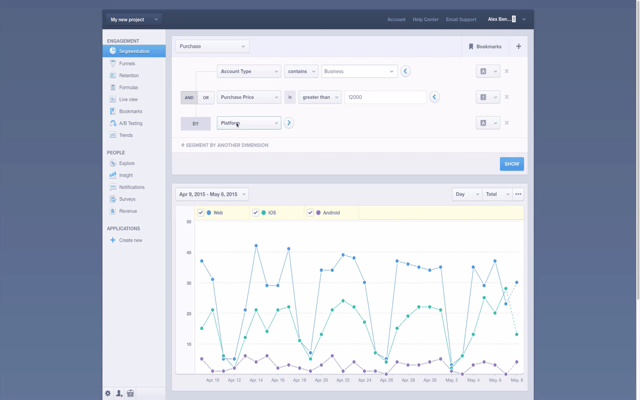Open the Purchase Price property dropdown
The image size is (640, 400).
(x=249, y=97)
